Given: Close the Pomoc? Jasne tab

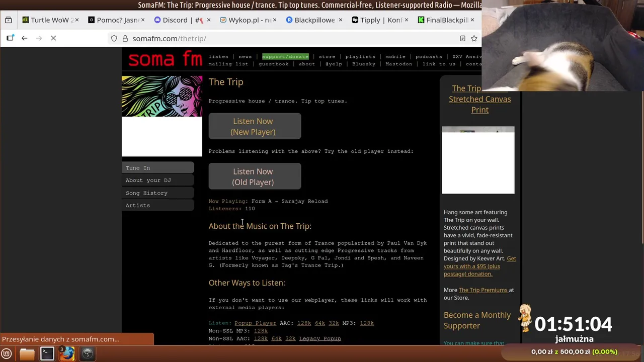Looking at the screenshot, I should [x=143, y=20].
